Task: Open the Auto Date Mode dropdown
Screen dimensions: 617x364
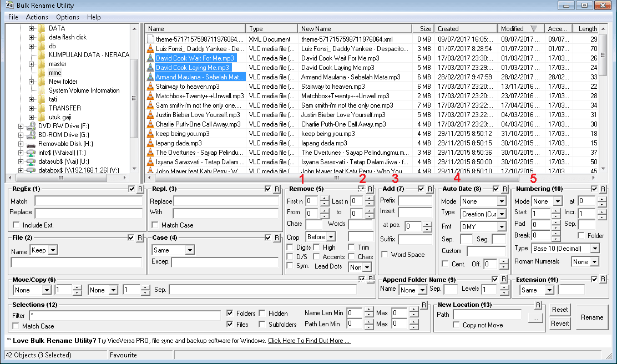Action: click(483, 201)
